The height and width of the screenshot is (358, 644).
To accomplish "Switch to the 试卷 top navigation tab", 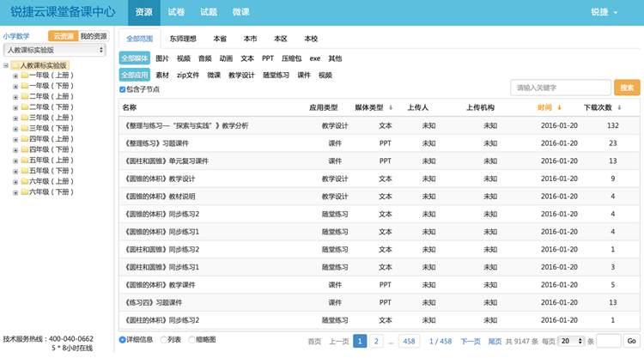I will click(176, 12).
